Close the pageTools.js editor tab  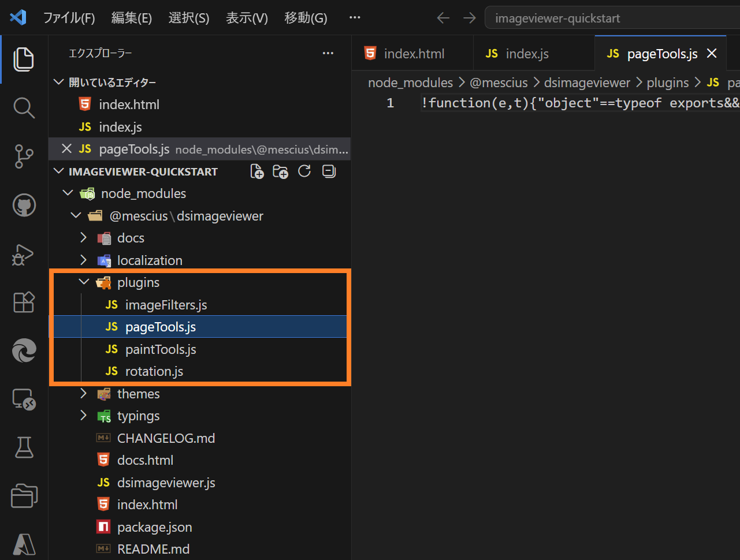pyautogui.click(x=712, y=54)
